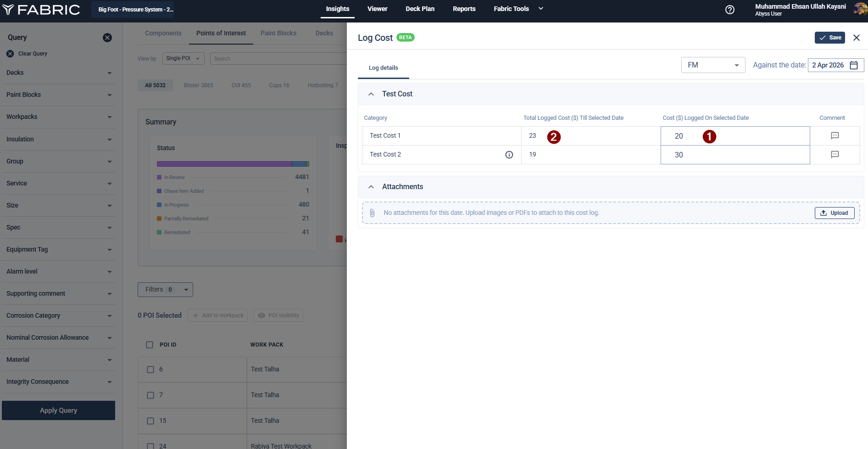This screenshot has width=868, height=449.
Task: Select the Points of Interest tab
Action: point(221,33)
